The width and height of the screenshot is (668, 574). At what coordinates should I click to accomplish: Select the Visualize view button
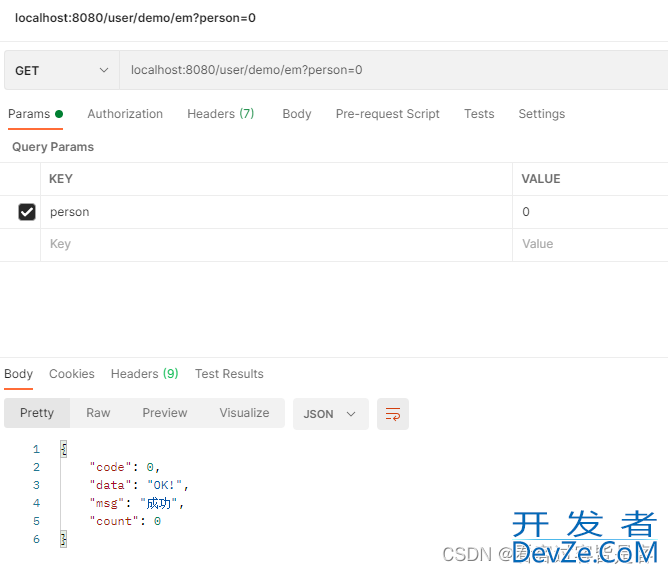[x=244, y=413]
